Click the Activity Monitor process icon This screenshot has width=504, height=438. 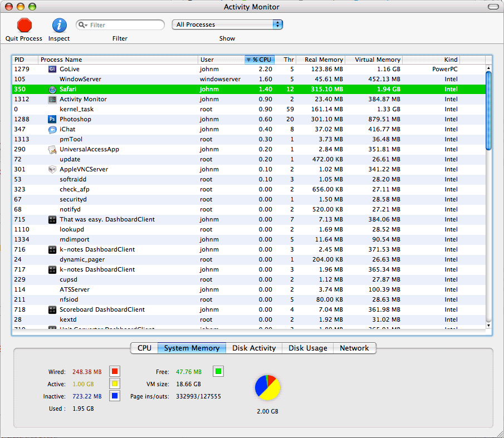point(52,99)
